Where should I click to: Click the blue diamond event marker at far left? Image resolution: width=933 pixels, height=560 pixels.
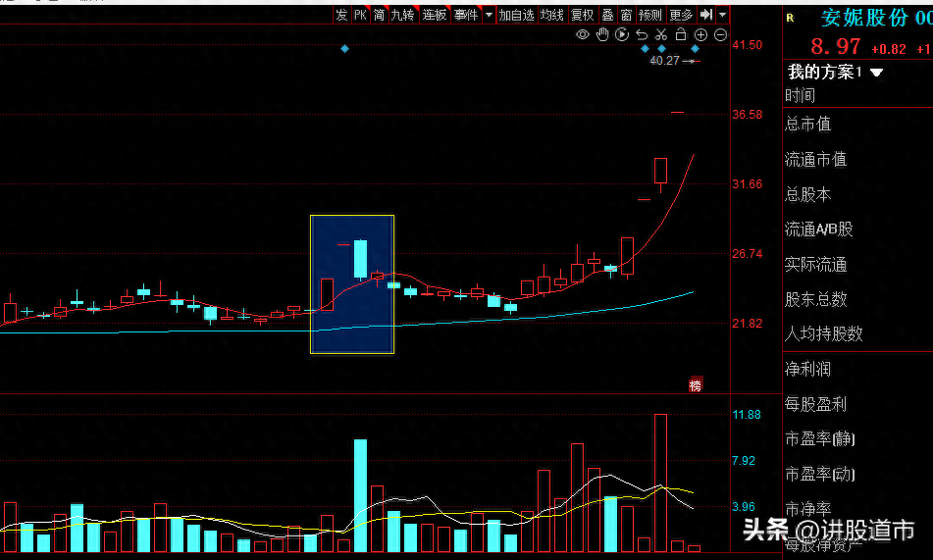(344, 48)
